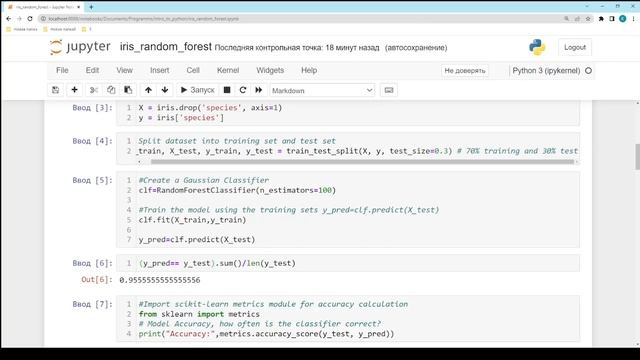Click the Ввод [7]: cell prompt
This screenshot has height=360, width=640.
(x=93, y=304)
